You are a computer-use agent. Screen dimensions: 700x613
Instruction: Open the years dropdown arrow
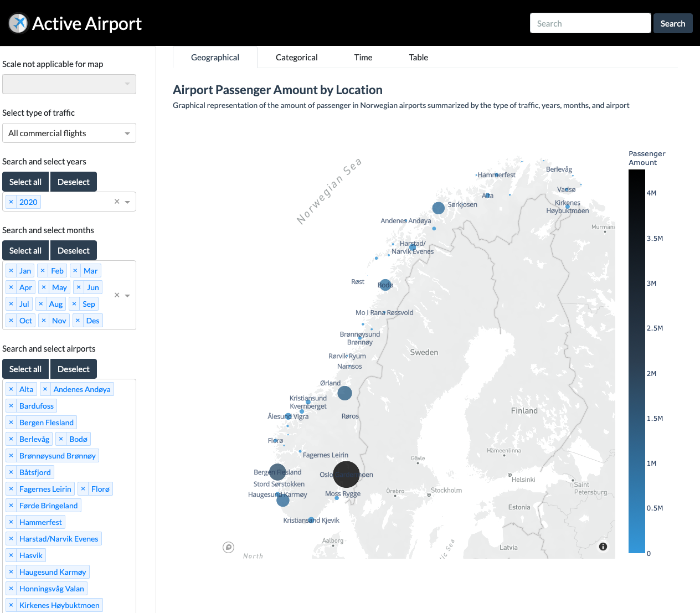127,202
